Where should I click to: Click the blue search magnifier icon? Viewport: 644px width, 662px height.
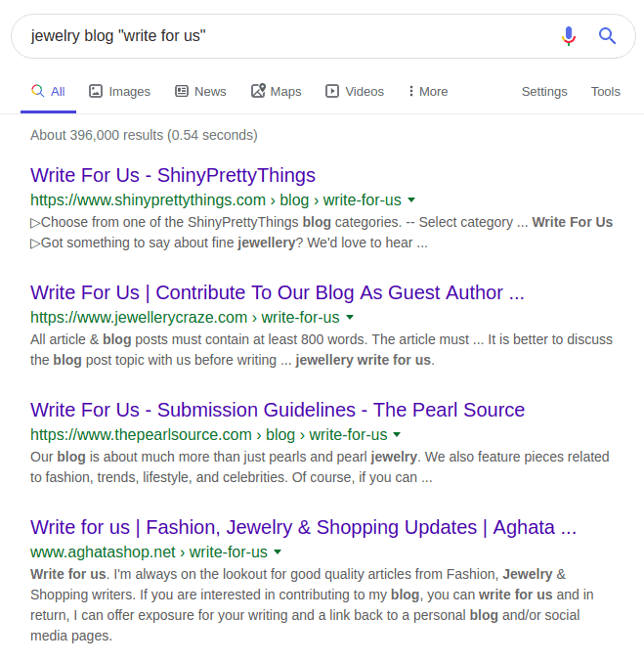[607, 36]
